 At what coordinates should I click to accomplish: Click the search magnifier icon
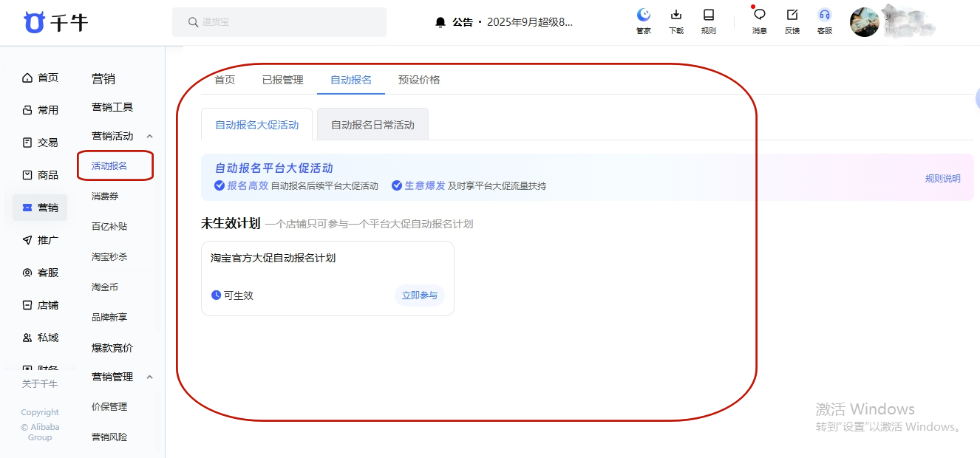coord(193,22)
